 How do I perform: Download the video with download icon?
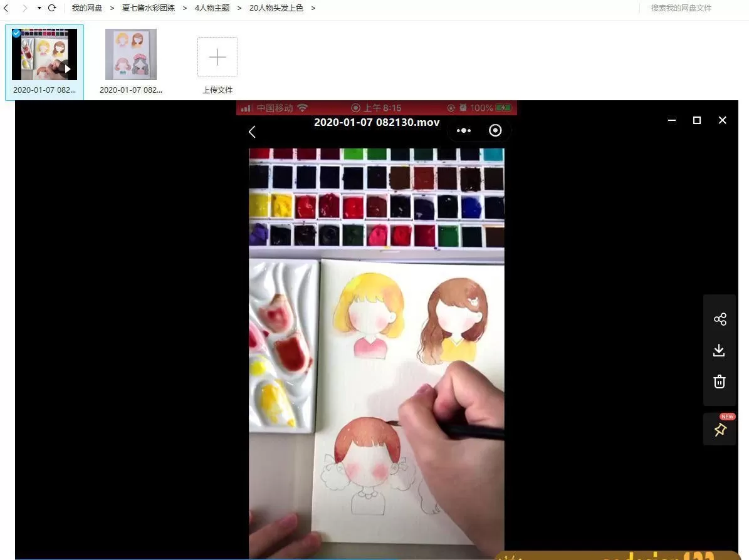(x=720, y=350)
